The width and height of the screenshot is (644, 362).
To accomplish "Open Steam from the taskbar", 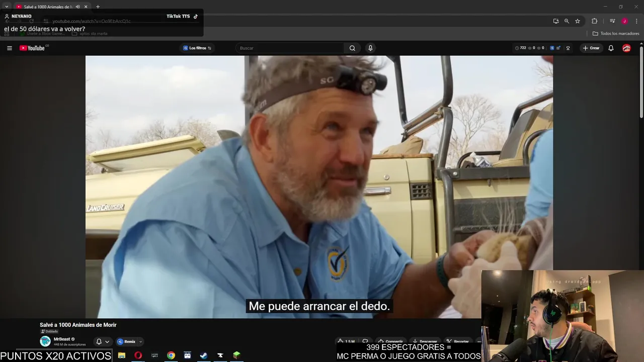I will tap(204, 355).
